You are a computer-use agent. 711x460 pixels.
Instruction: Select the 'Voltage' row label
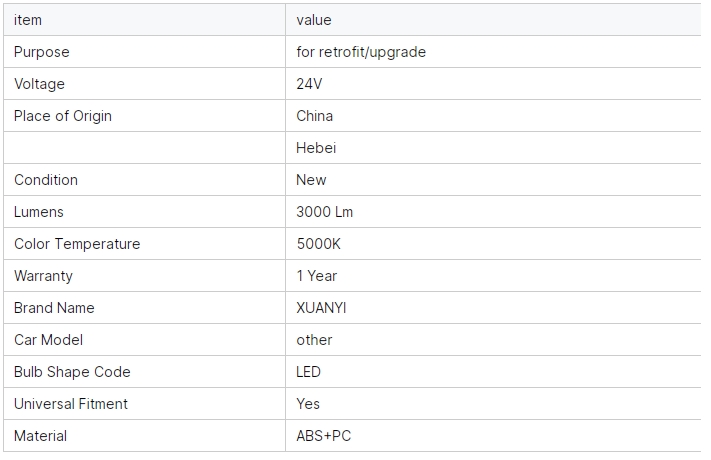(39, 84)
